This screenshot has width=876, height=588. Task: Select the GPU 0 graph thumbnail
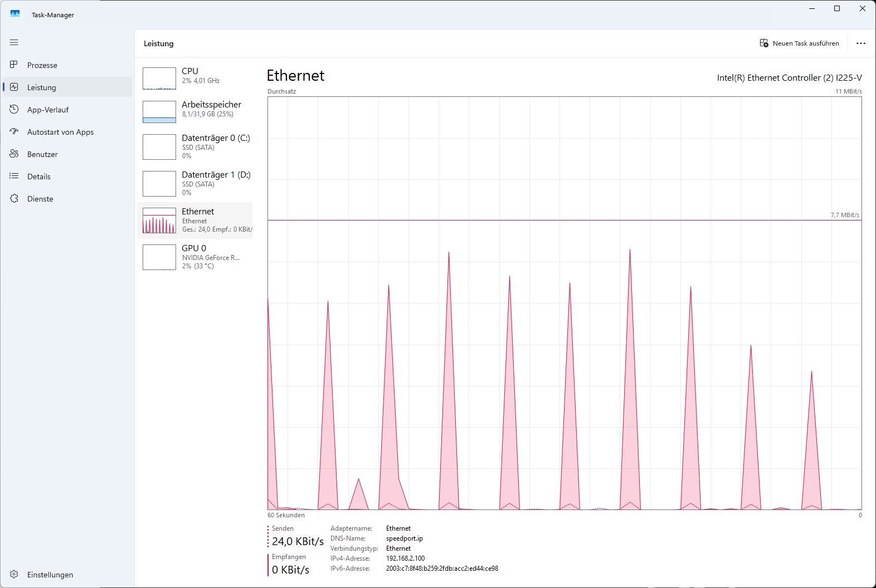click(x=159, y=257)
